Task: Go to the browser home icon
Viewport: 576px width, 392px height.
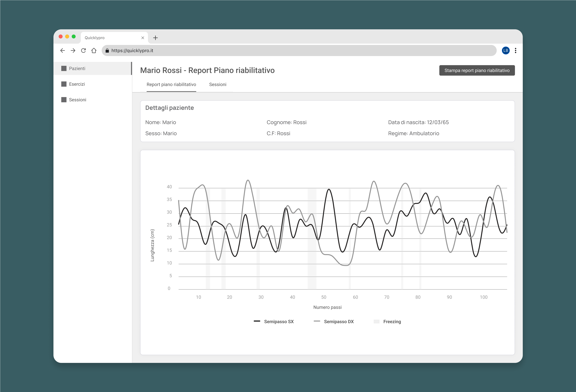Action: coord(94,51)
